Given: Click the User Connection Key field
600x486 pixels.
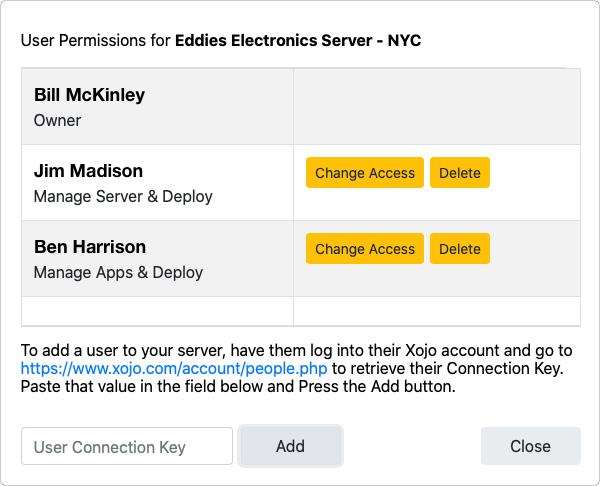Looking at the screenshot, I should tap(127, 447).
